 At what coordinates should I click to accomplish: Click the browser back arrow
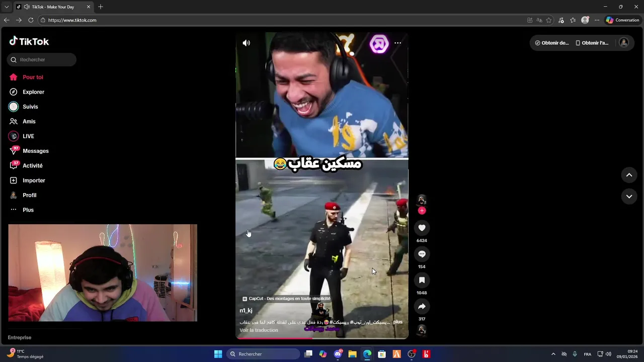tap(7, 20)
